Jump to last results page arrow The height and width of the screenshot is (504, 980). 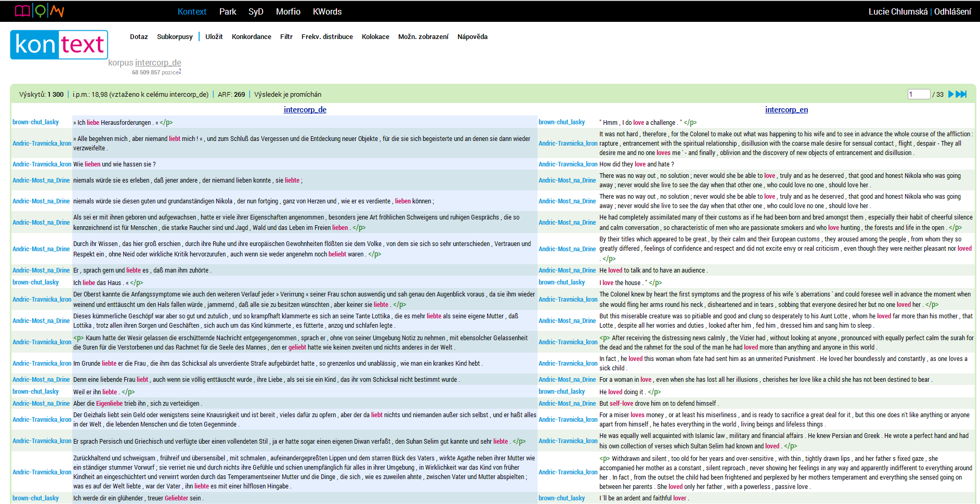click(x=961, y=94)
